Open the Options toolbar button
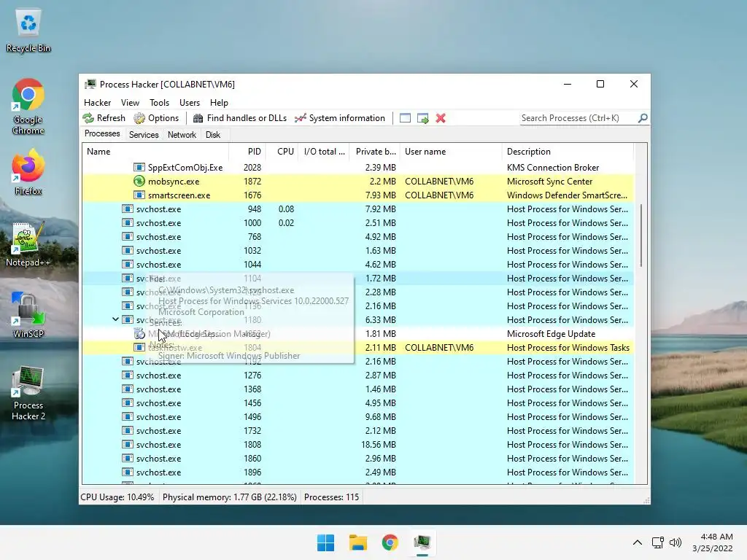Viewport: 747px width, 560px height. click(x=156, y=118)
